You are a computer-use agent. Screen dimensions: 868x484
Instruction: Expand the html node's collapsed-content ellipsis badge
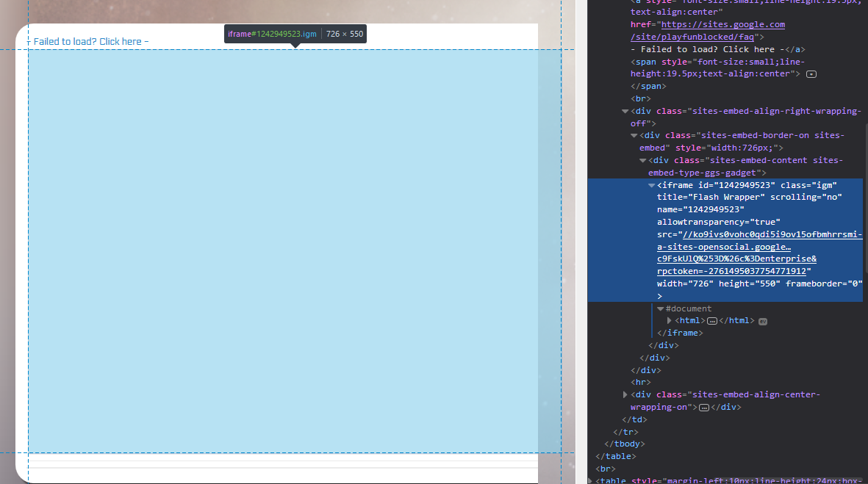coord(712,321)
